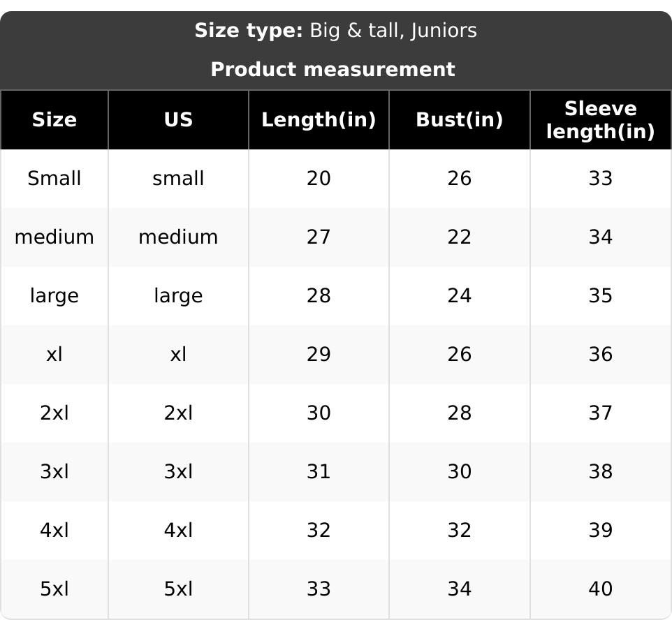
Task: Select the large row sleeve length 35
Action: tap(600, 296)
